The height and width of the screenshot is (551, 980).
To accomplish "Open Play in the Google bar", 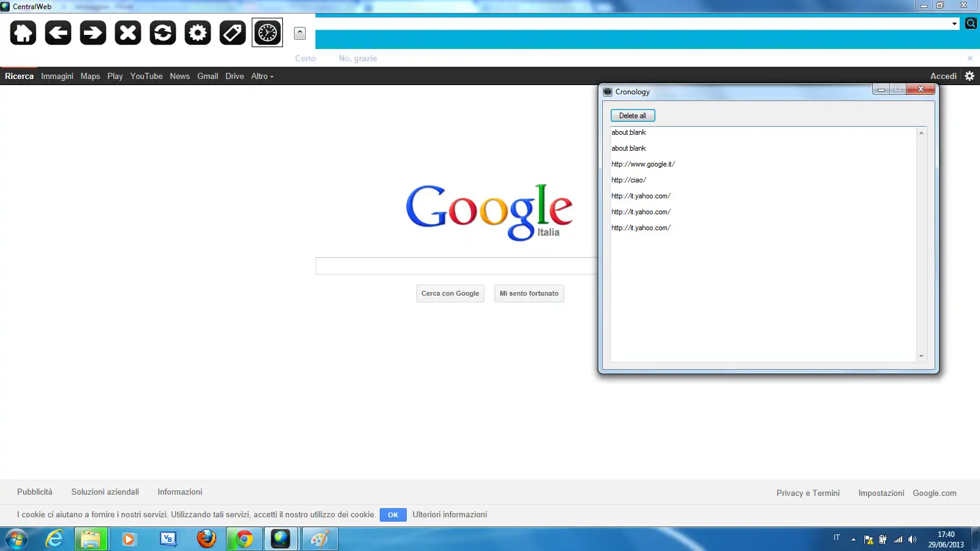I will pyautogui.click(x=115, y=76).
